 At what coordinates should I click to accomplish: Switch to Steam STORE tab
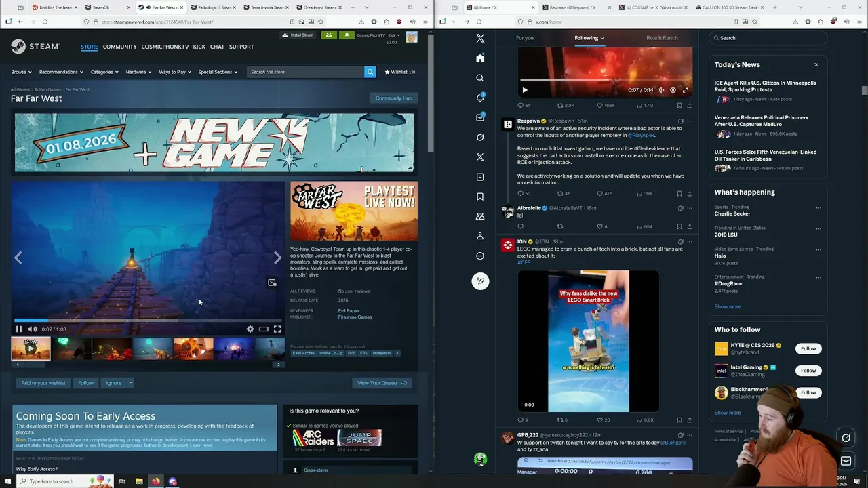point(90,47)
